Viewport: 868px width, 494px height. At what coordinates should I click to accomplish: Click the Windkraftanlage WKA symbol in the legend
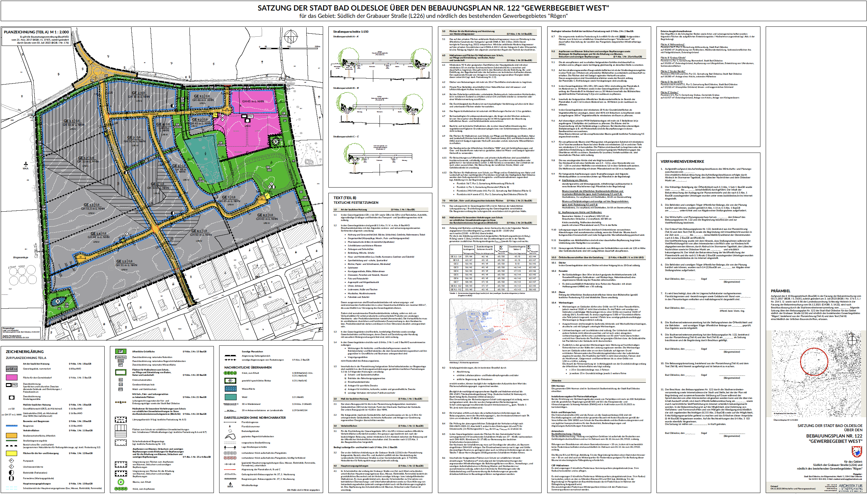pos(230,485)
